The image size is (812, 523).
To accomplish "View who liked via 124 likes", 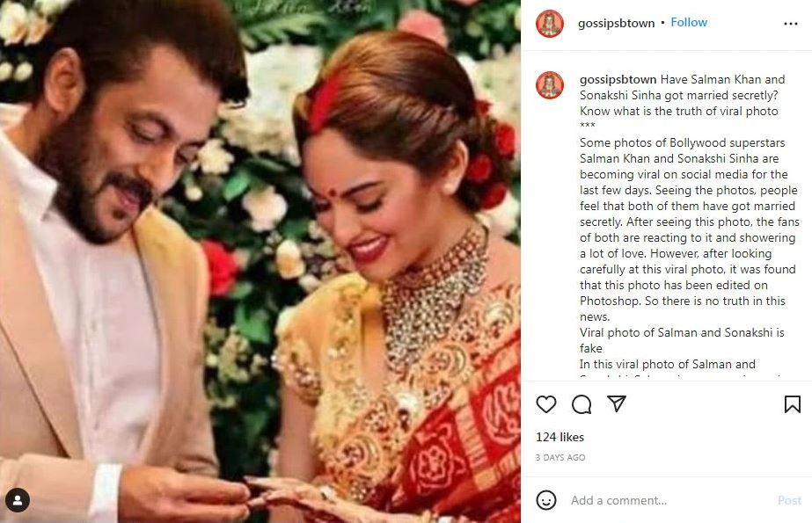I will (x=560, y=437).
